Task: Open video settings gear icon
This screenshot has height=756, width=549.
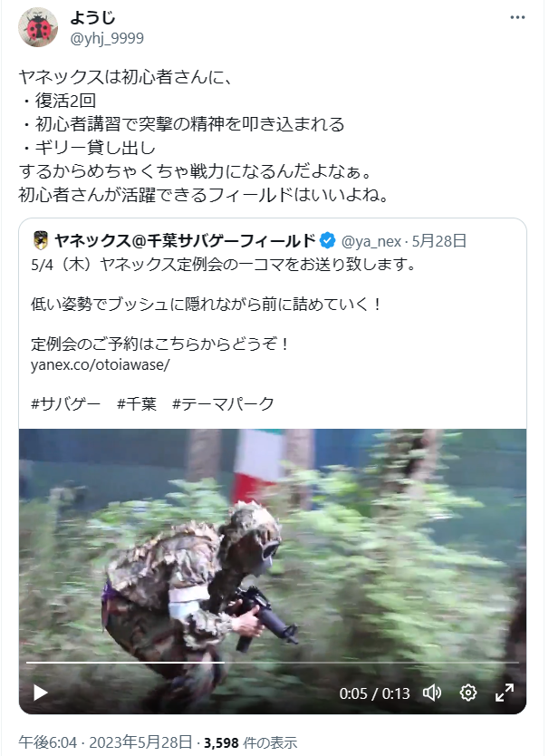Action: pos(468,693)
